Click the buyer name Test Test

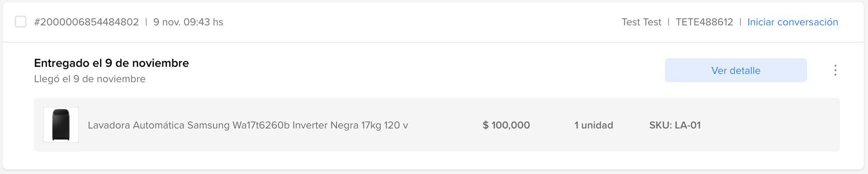tap(641, 22)
